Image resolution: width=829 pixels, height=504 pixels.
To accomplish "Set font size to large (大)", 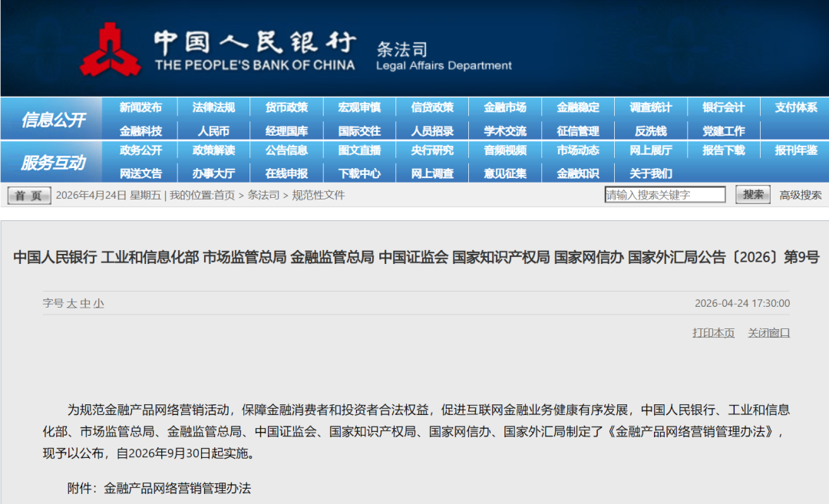I will pos(72,304).
